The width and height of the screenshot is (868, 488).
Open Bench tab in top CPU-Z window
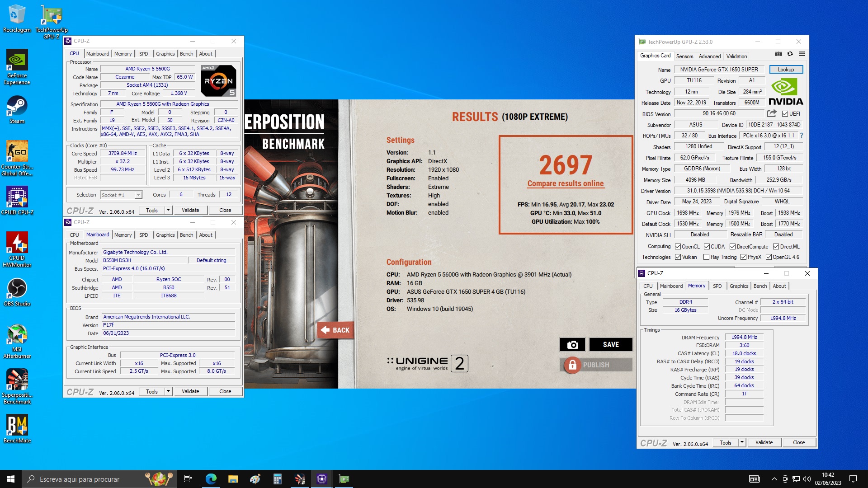(x=186, y=54)
